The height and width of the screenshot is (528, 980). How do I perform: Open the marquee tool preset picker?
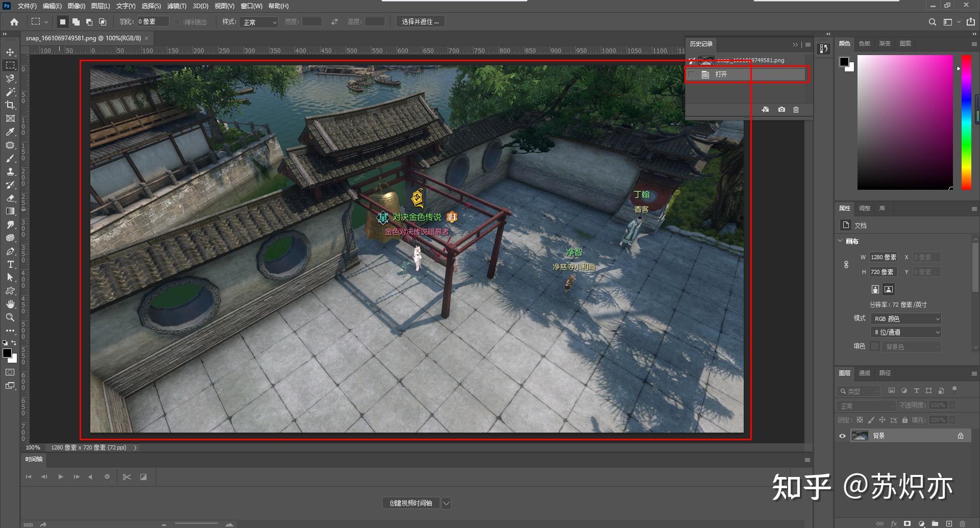point(39,22)
